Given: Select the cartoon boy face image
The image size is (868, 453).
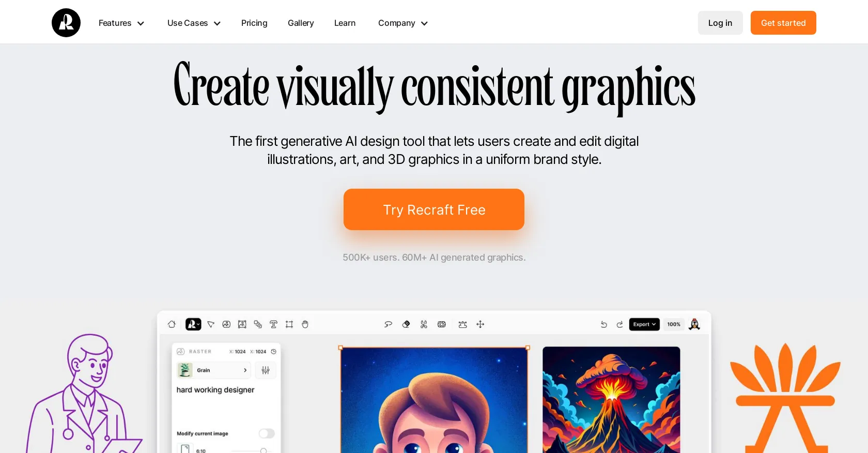Looking at the screenshot, I should tap(434, 400).
